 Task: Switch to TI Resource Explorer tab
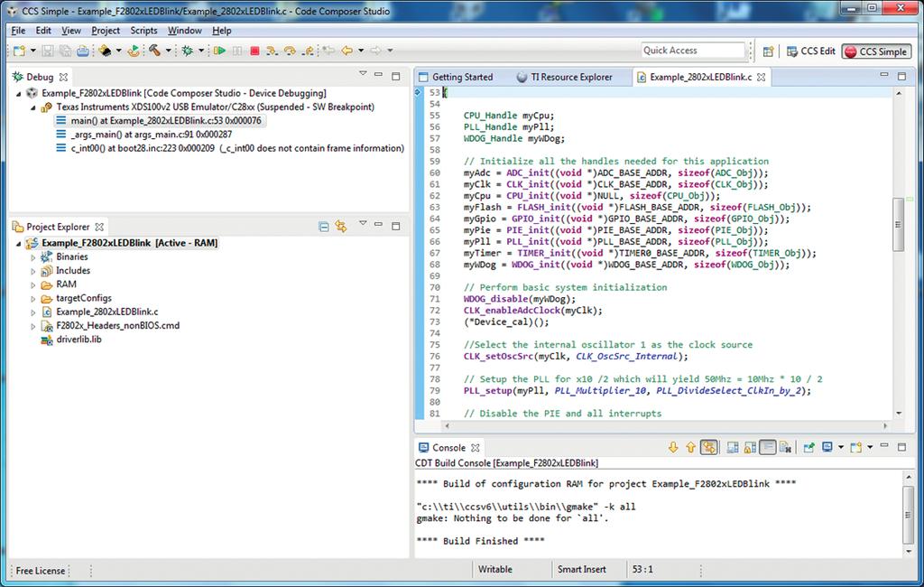click(x=565, y=78)
